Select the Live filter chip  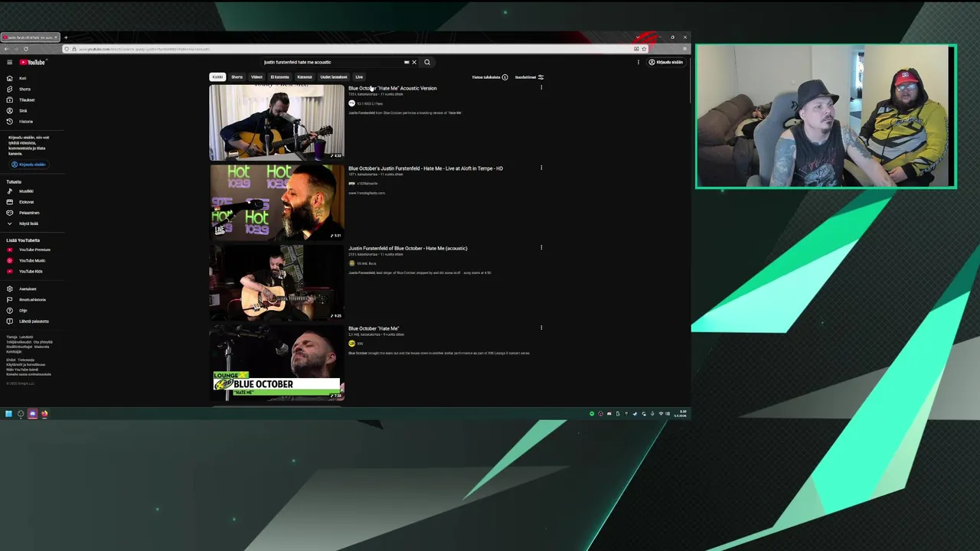[359, 77]
